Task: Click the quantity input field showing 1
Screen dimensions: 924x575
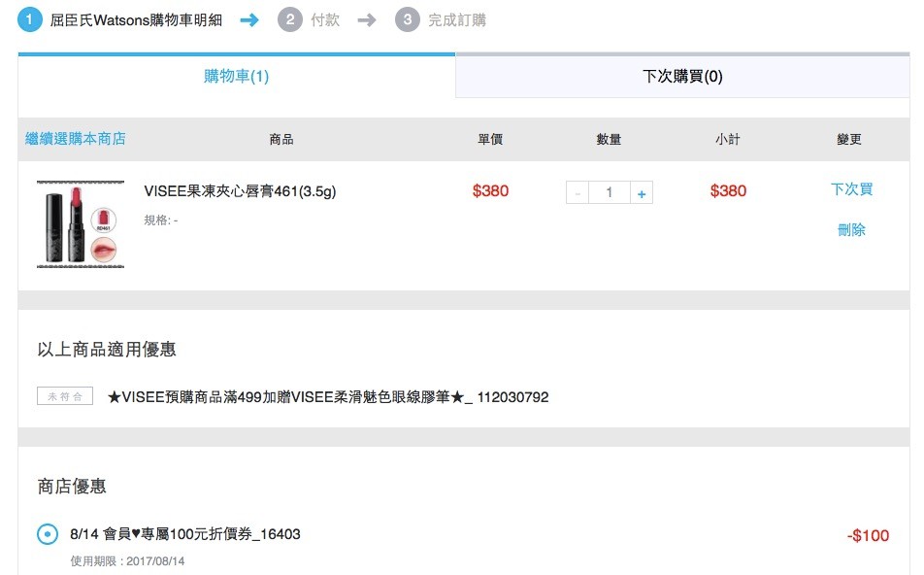Action: pos(610,193)
